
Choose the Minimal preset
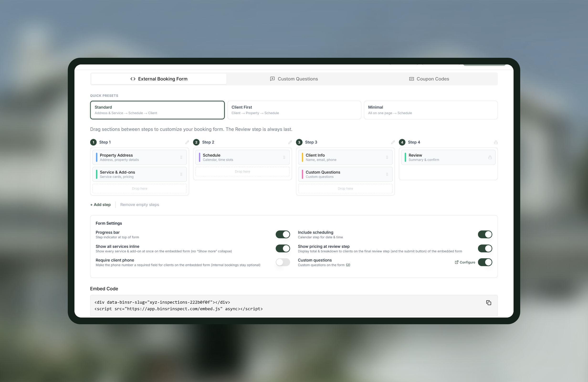click(431, 110)
